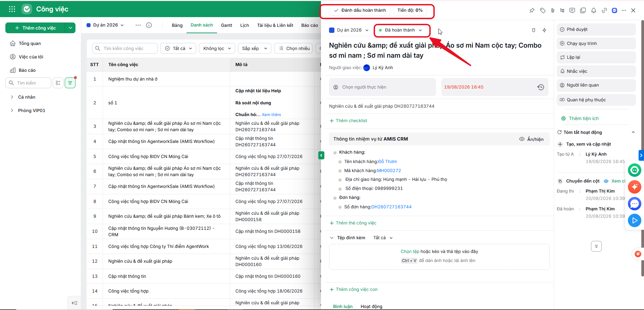The image size is (644, 310).
Task: Mark task complete via Đánh dấu hoàn thành
Action: (x=360, y=10)
